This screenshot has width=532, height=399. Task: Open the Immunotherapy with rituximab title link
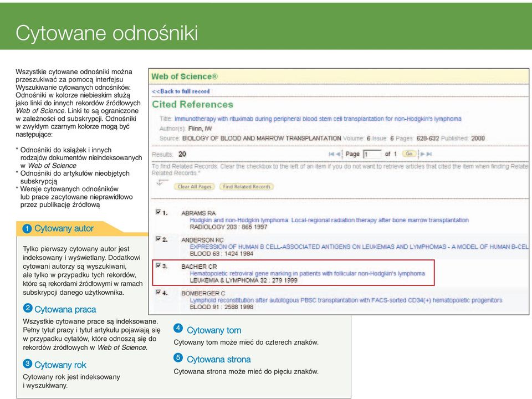[318, 119]
